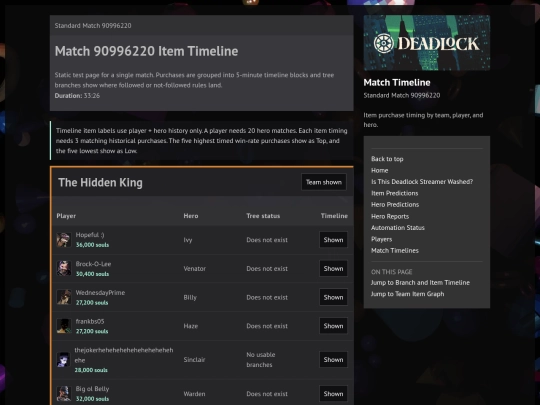The width and height of the screenshot is (540, 405).
Task: Go to Home in sidebar
Action: click(380, 170)
